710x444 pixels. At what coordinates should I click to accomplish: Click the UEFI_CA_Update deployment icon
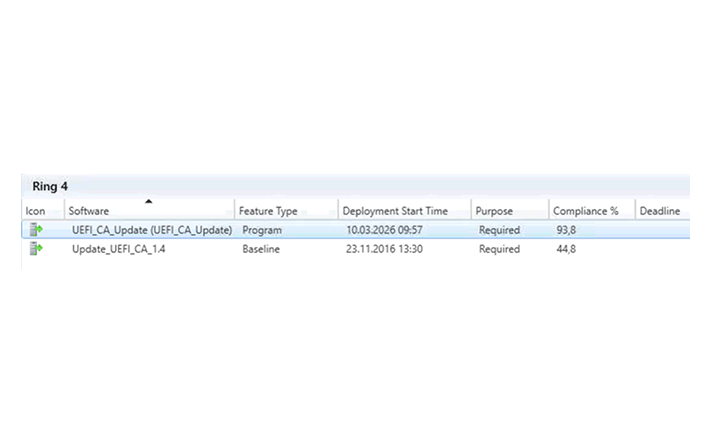coord(36,229)
